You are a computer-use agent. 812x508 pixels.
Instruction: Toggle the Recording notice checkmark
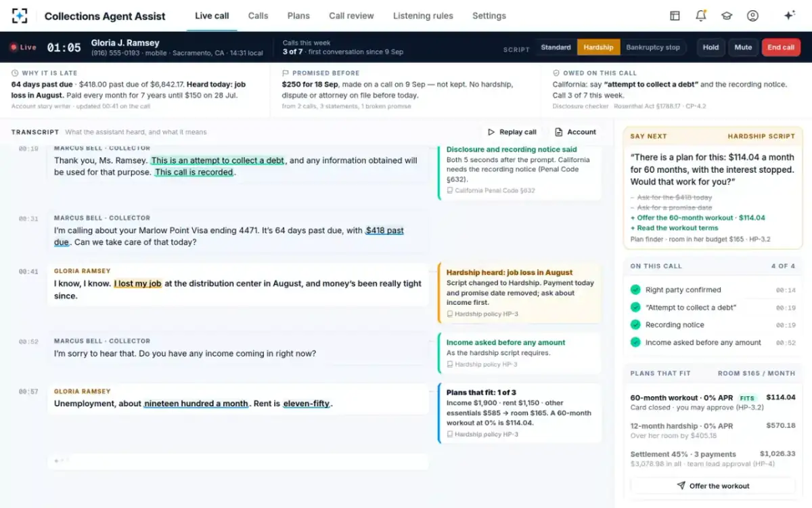[635, 325]
